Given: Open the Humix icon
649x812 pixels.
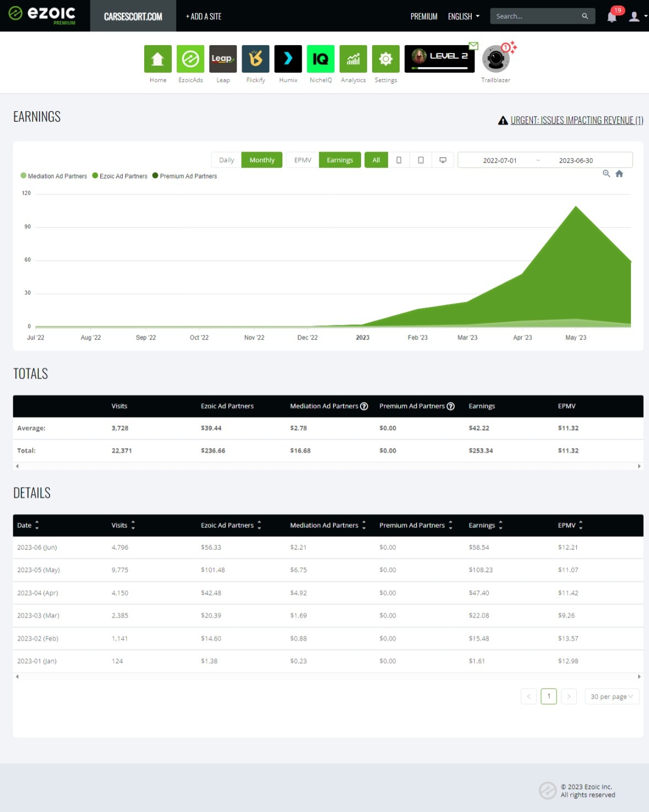Looking at the screenshot, I should (288, 58).
